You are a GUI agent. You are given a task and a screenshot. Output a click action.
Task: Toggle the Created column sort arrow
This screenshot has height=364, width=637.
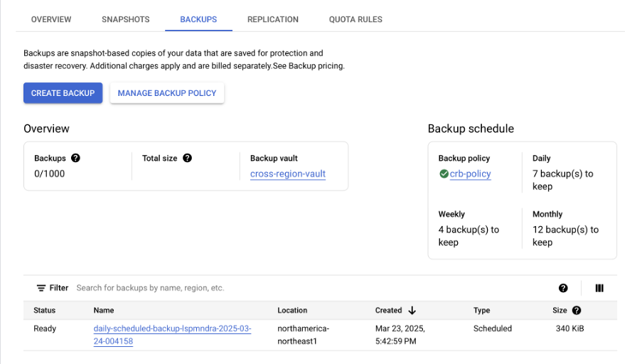(x=412, y=310)
